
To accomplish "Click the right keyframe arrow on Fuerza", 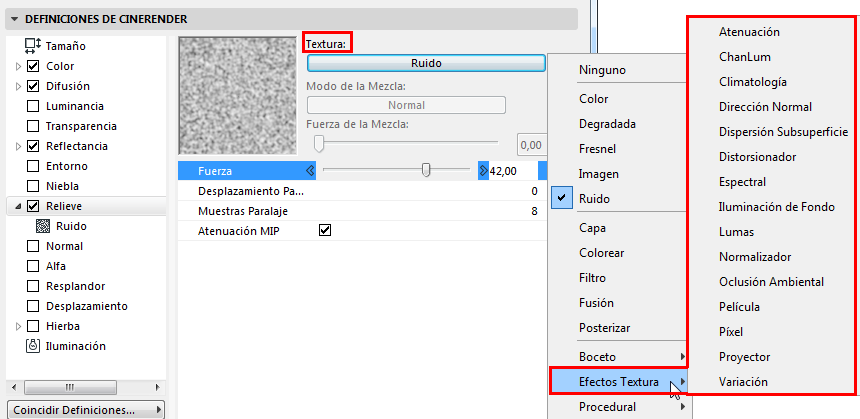I will click(483, 171).
